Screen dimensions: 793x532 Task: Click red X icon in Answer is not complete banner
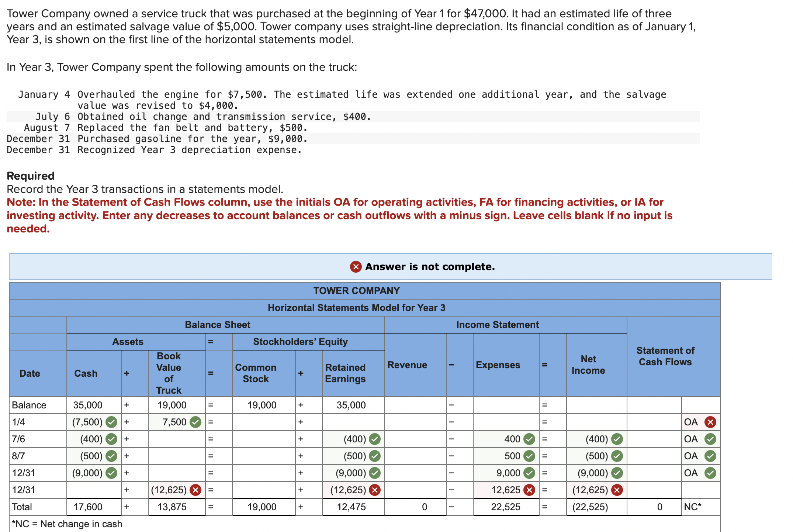(x=356, y=266)
